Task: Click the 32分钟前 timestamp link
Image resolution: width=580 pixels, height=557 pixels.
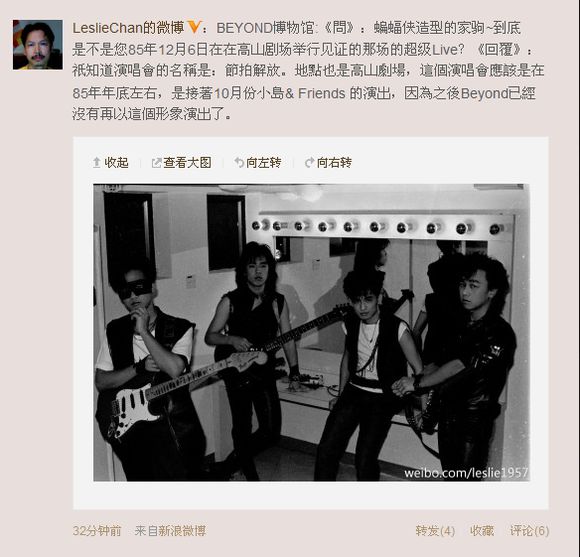Action: coord(97,531)
